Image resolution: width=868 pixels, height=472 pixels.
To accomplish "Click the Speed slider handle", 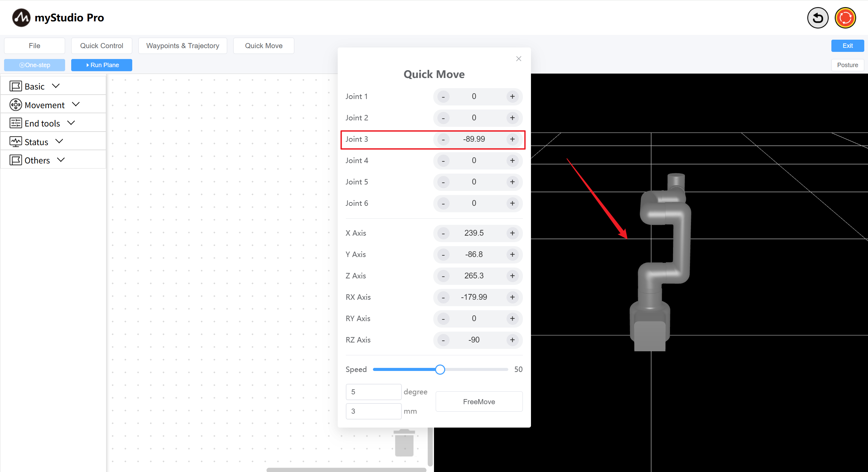I will [440, 370].
